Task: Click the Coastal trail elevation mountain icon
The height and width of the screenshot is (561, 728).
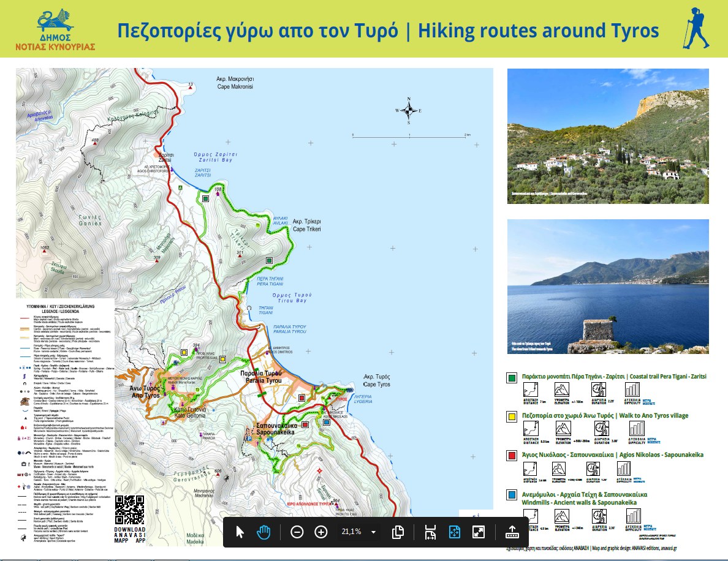Action: [x=562, y=390]
